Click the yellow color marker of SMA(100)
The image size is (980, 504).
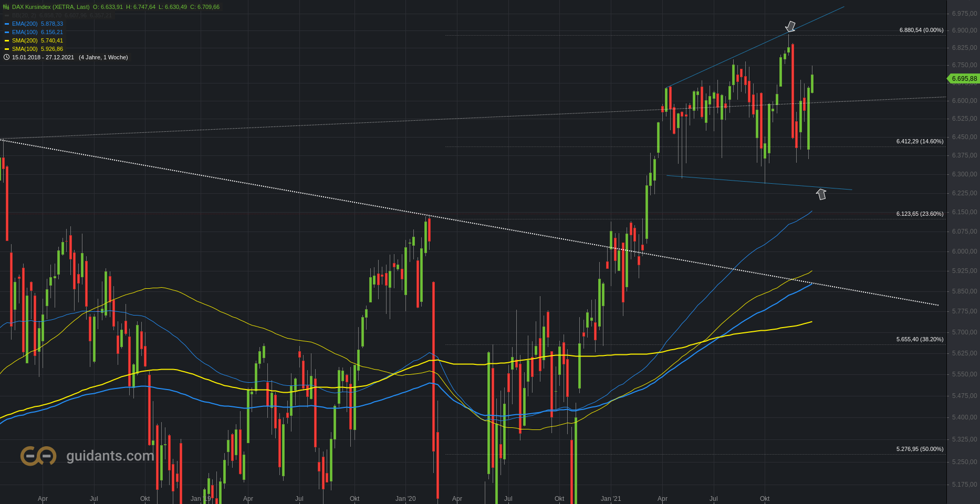pos(7,49)
